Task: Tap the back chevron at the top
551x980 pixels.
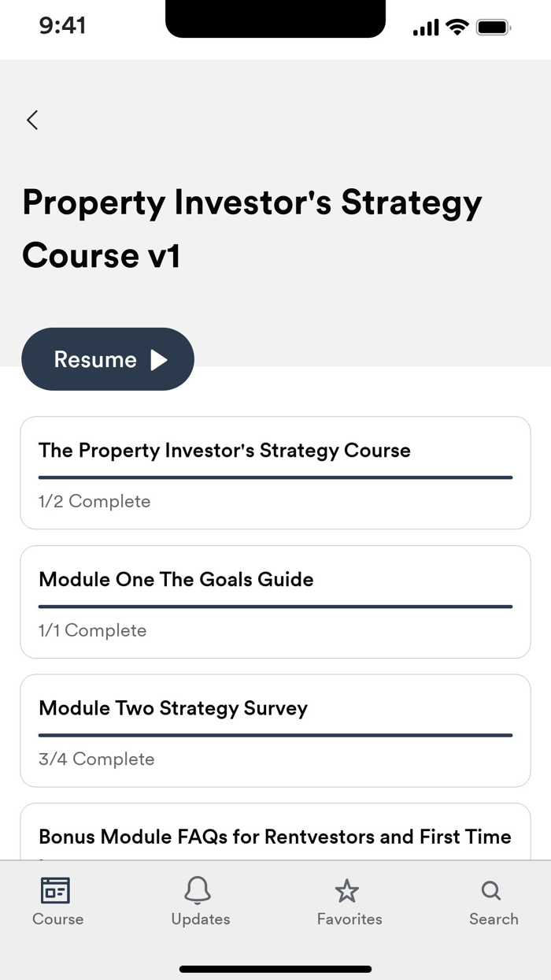Action: coord(31,120)
